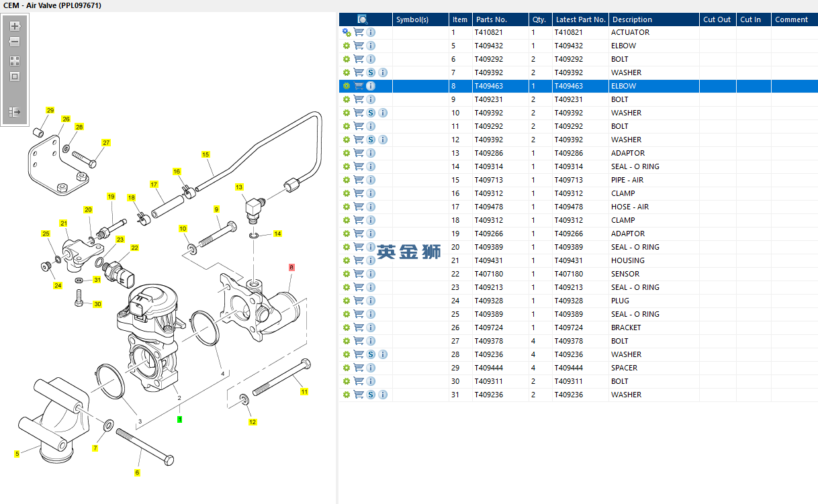Screen dimensions: 818x504
Task: Select red callout 8 on the diagram
Action: (291, 267)
